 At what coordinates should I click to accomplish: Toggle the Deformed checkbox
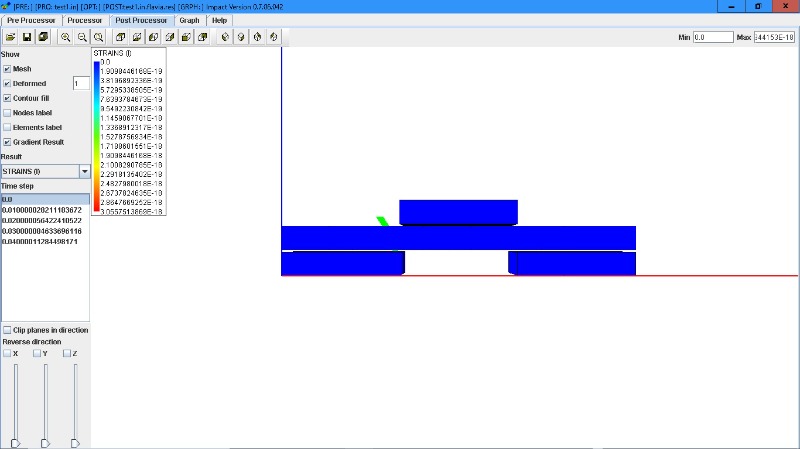[7, 83]
